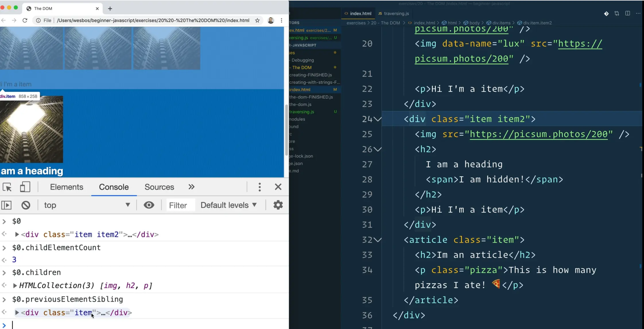Viewport: 644px width, 329px height.
Task: Toggle the device toolbar icon
Action: click(x=25, y=187)
